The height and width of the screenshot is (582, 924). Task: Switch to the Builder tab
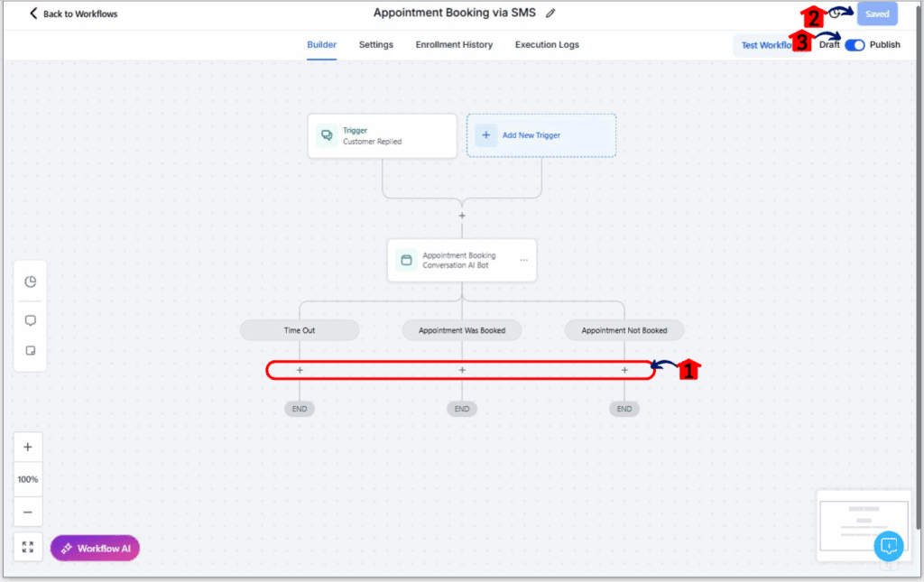pyautogui.click(x=322, y=45)
